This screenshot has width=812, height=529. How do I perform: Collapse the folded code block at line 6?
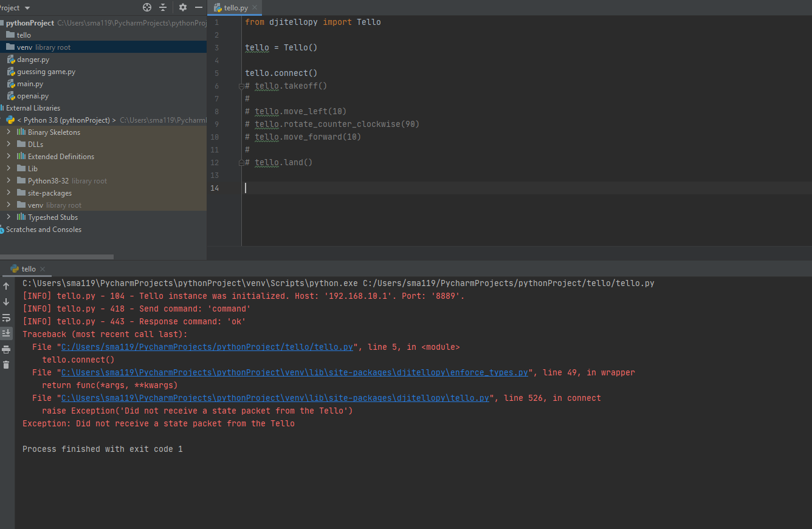coord(241,86)
